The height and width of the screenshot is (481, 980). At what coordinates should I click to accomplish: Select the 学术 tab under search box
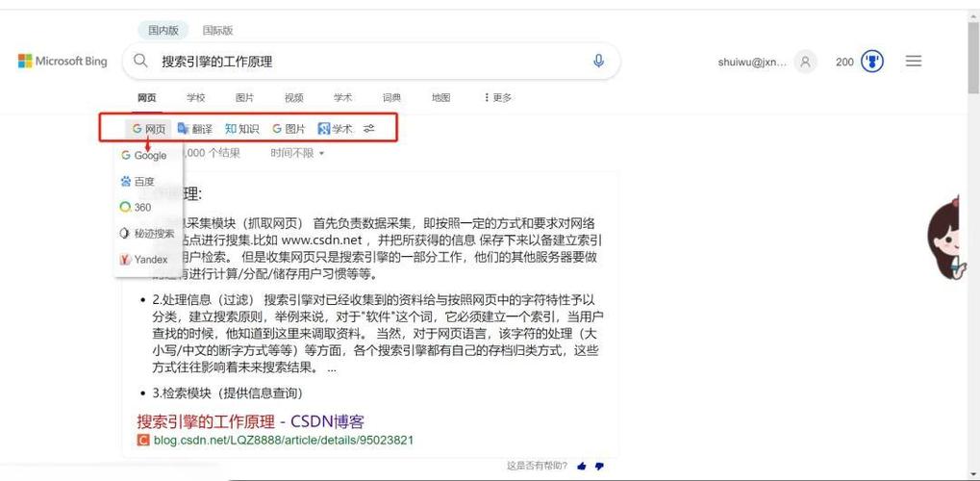[x=342, y=97]
